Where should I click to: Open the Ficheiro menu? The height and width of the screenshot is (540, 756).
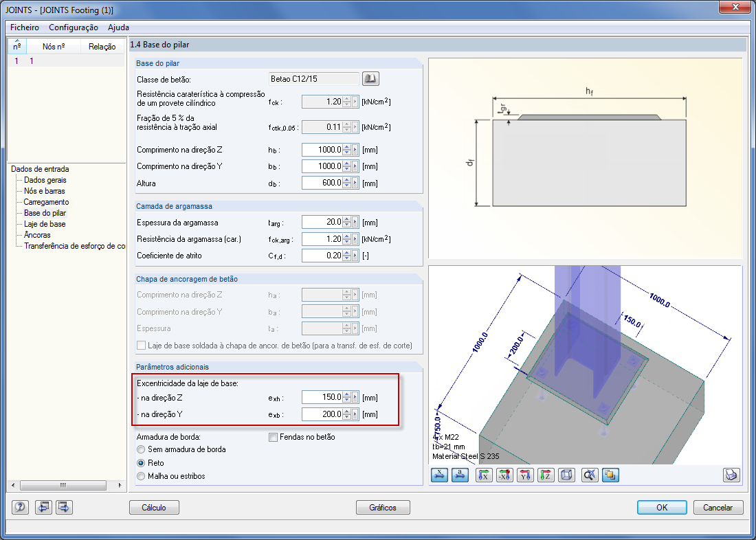pos(25,27)
